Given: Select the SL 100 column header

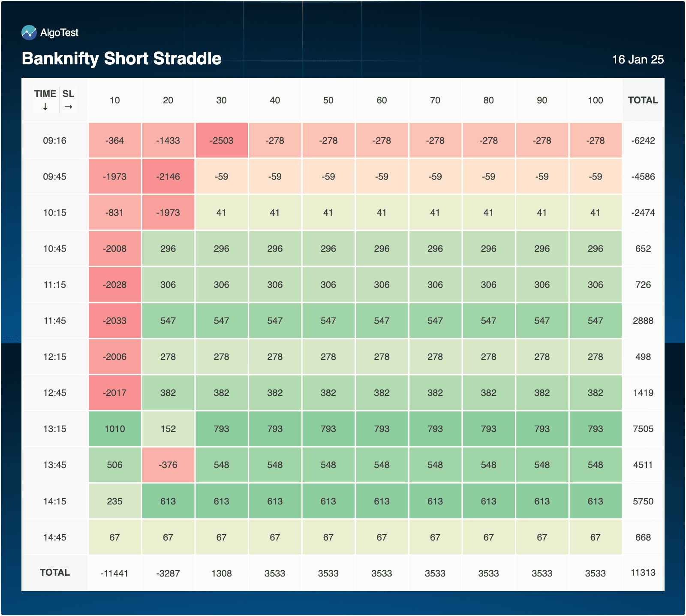Looking at the screenshot, I should tap(595, 100).
